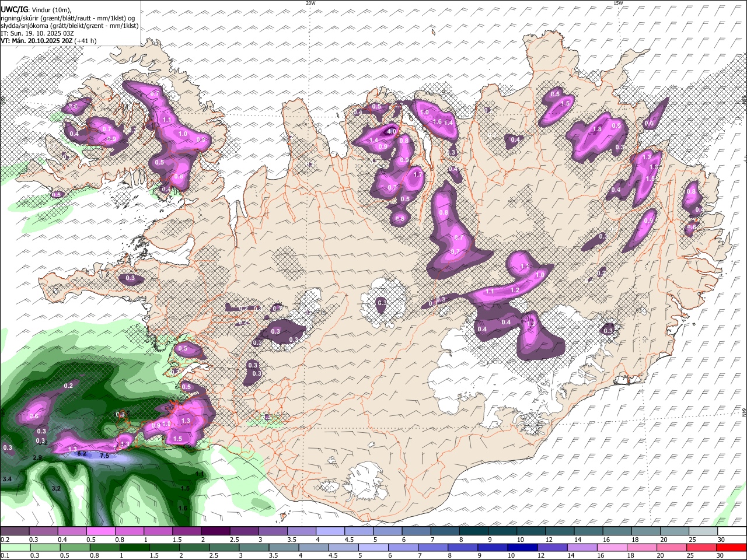Click the medium blue 8–9 rain legend swatch
Viewport: 747px width, 560px height.
463,547
